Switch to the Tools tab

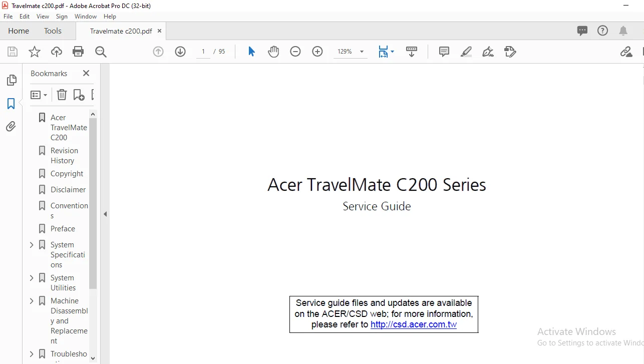tap(53, 31)
